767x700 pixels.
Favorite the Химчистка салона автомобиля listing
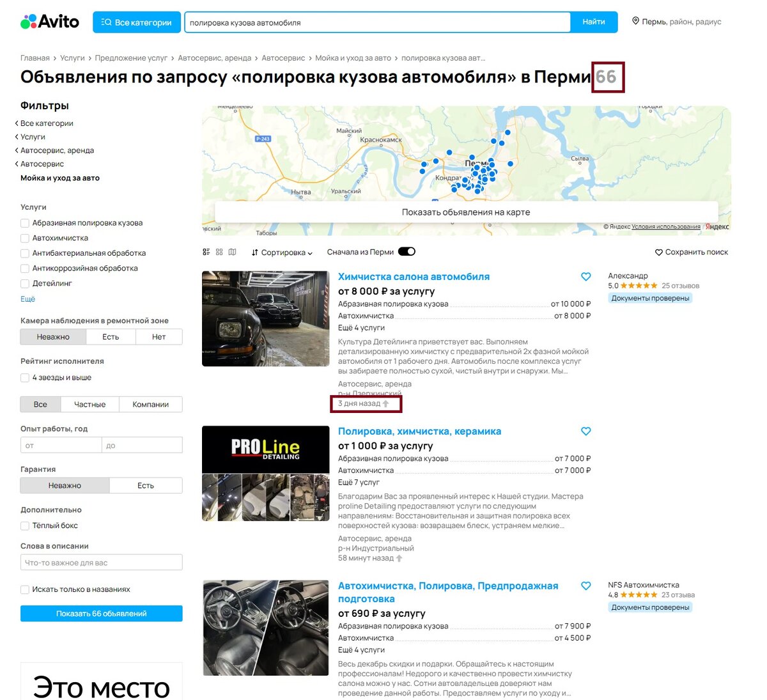coord(585,277)
